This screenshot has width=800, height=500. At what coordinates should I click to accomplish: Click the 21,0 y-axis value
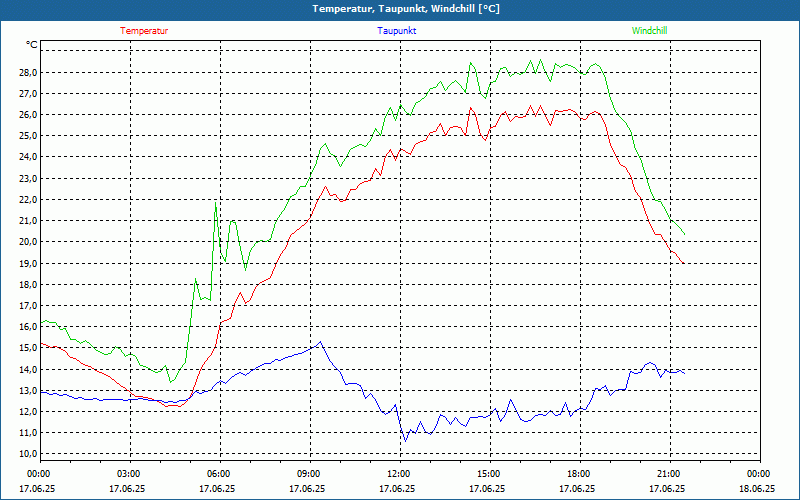pyautogui.click(x=29, y=220)
